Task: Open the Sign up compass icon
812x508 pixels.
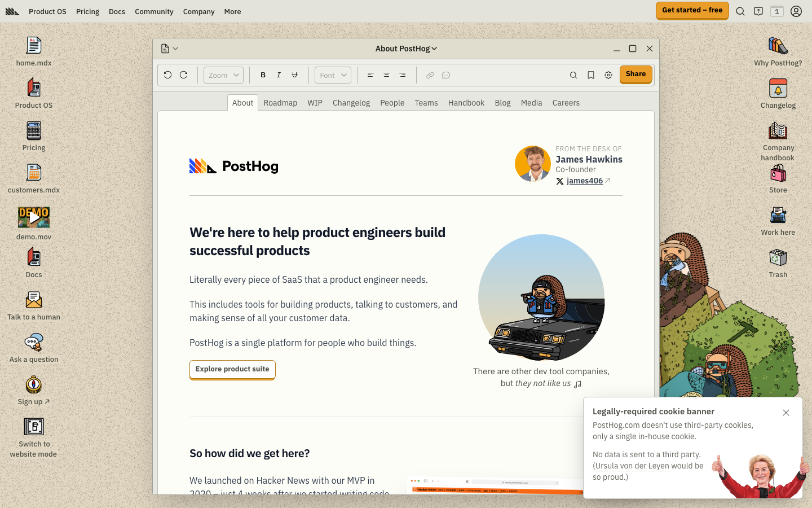Action: (x=34, y=385)
